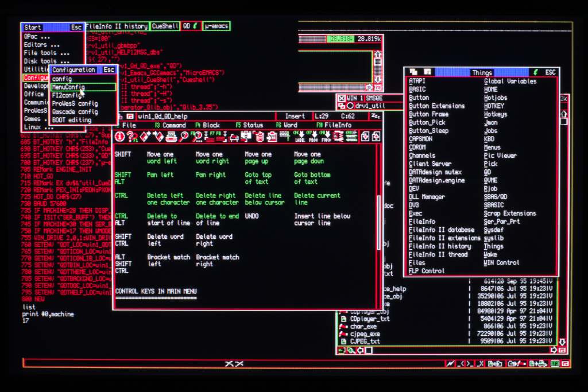Open the F4 Block menu
The image size is (588, 392).
[207, 125]
